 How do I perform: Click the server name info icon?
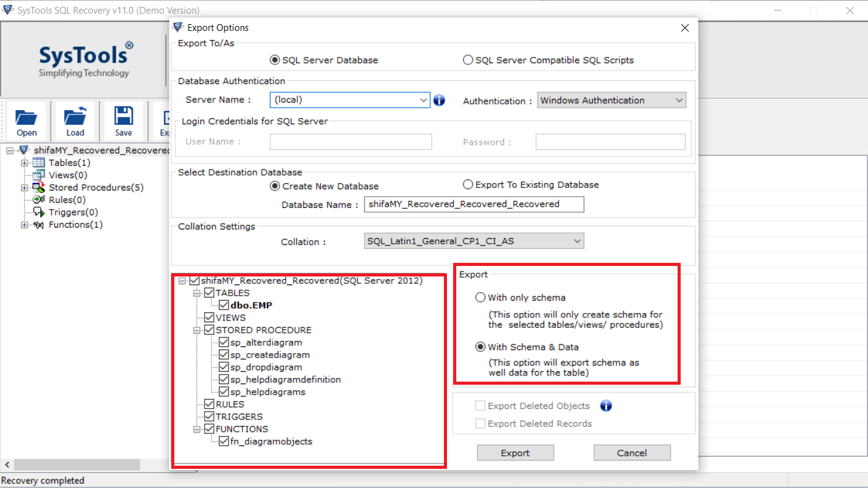[x=440, y=100]
